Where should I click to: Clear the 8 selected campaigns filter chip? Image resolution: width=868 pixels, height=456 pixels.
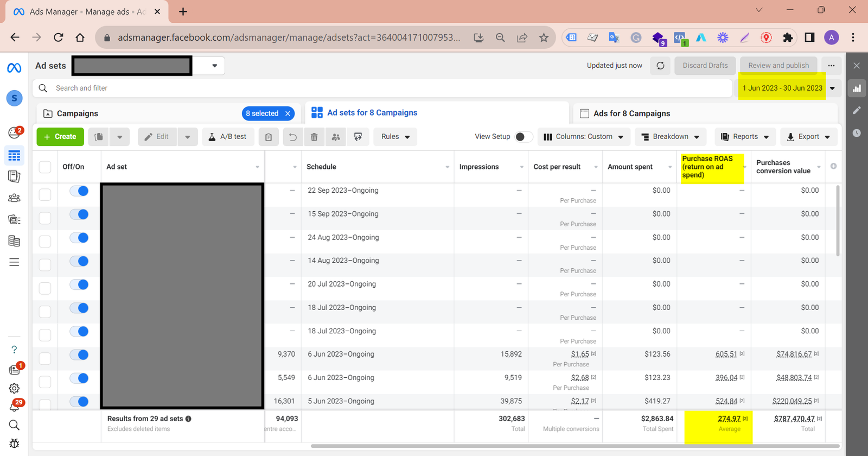tap(288, 113)
